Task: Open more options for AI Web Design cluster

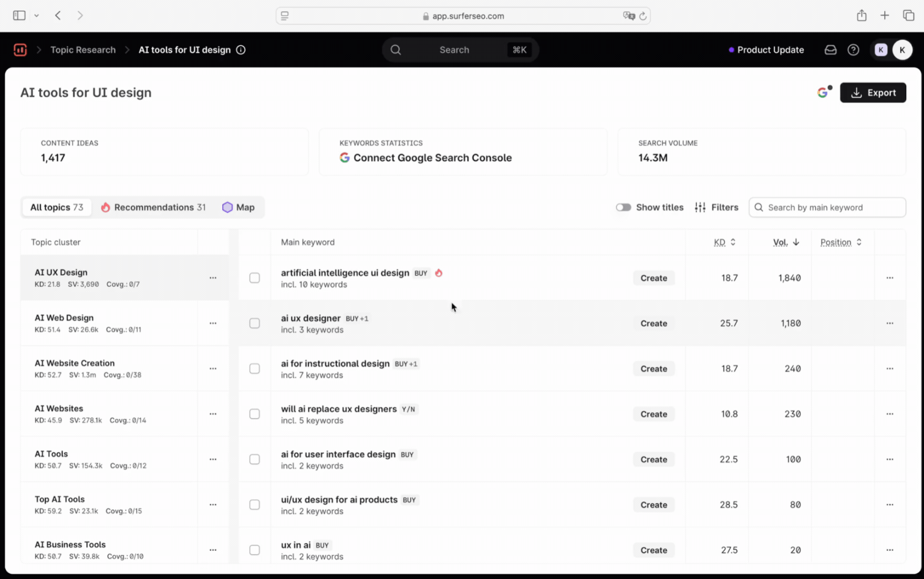Action: tap(213, 323)
